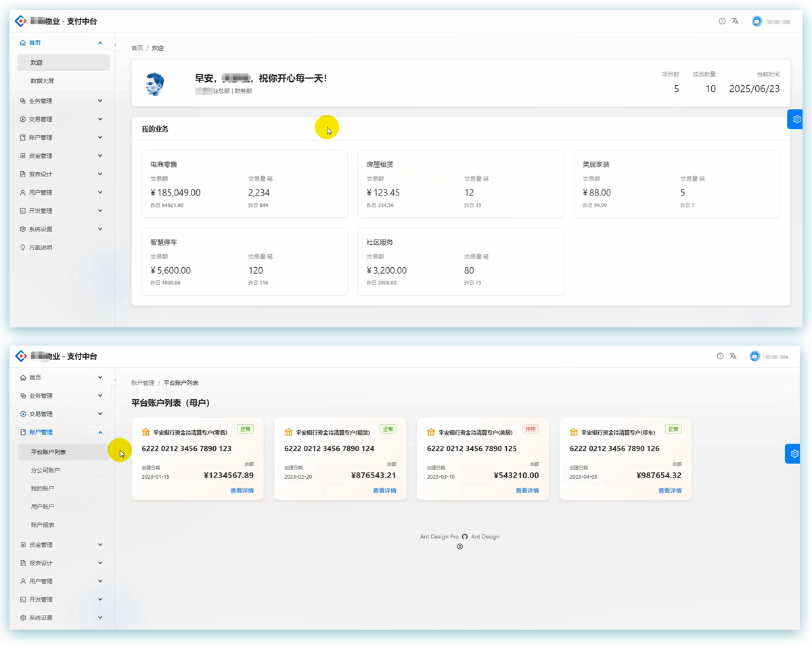Expand the 资金管理 menu in lower sidebar
Screen dimensions: 812x650
(x=61, y=544)
